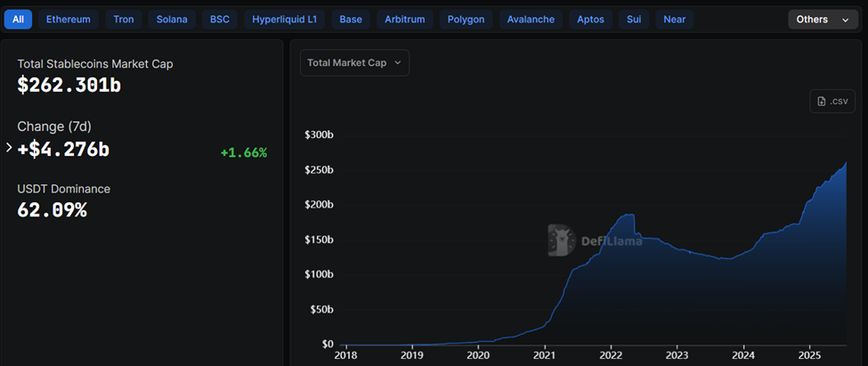Download chart data as .csv
This screenshot has width=868, height=366.
(831, 102)
